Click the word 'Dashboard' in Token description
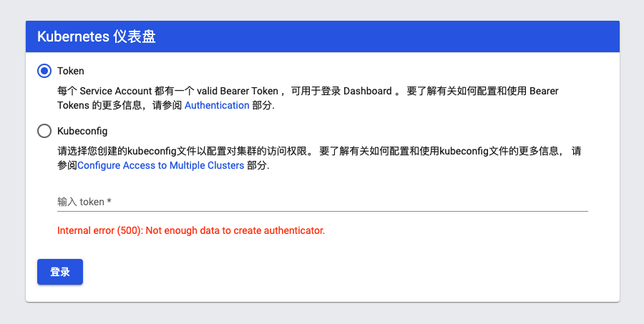 click(x=367, y=92)
